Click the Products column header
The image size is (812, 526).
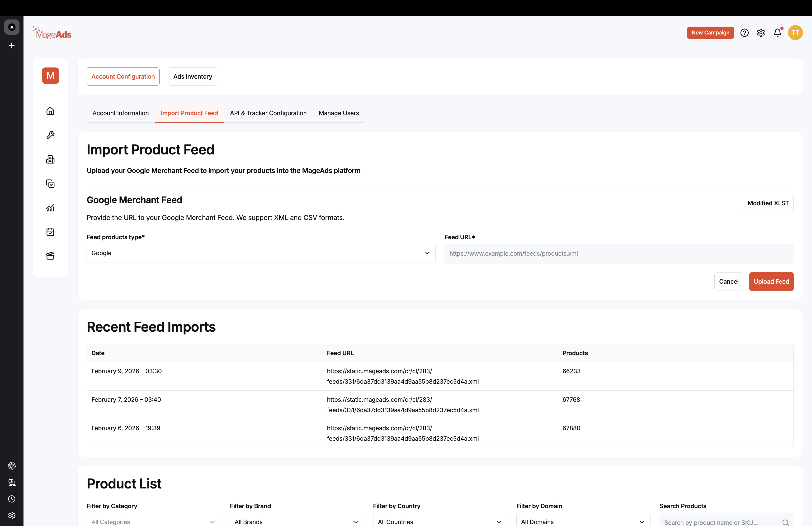click(575, 353)
